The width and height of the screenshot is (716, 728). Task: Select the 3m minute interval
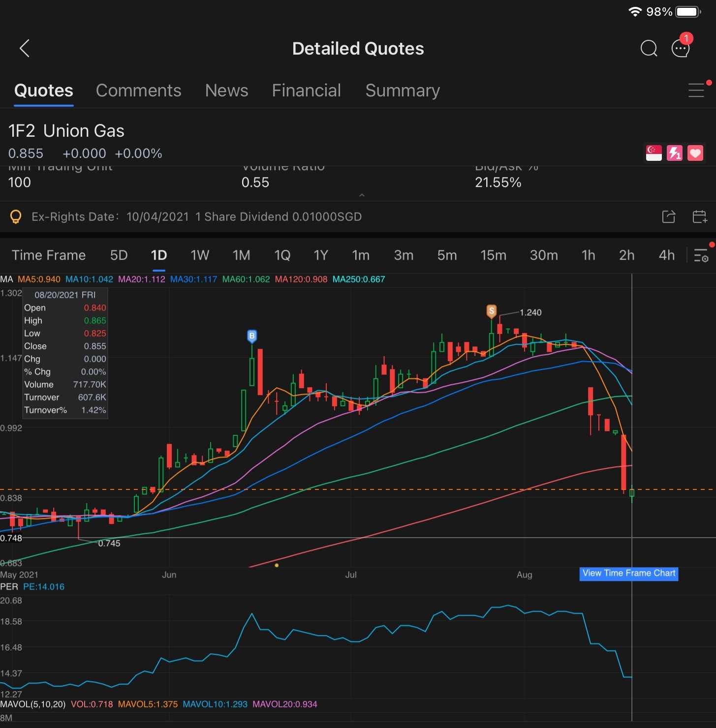[x=404, y=255]
